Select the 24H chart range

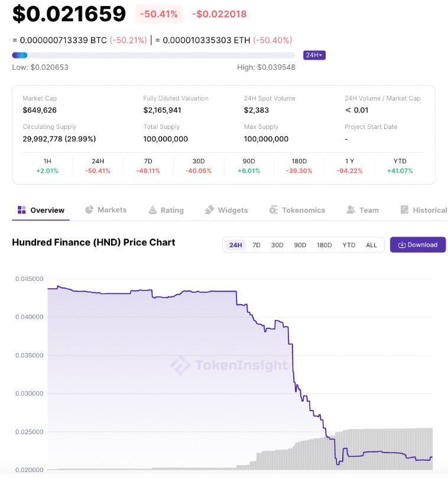tap(236, 245)
